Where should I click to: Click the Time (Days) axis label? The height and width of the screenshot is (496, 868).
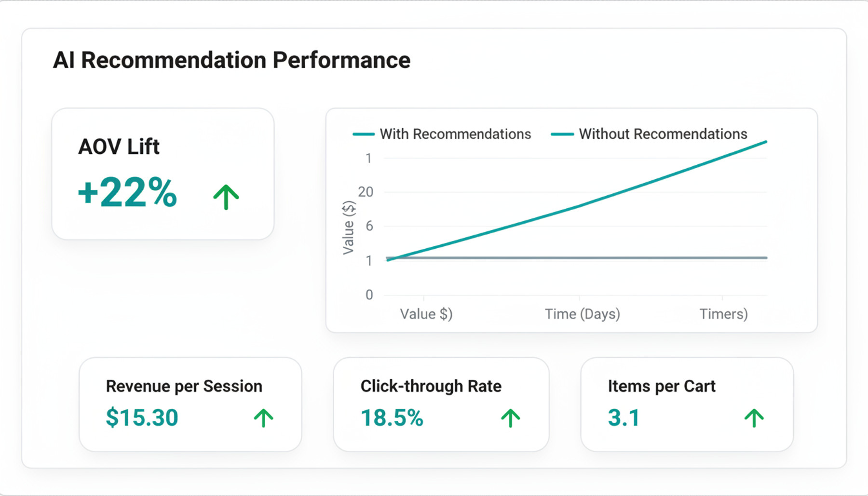click(x=582, y=314)
